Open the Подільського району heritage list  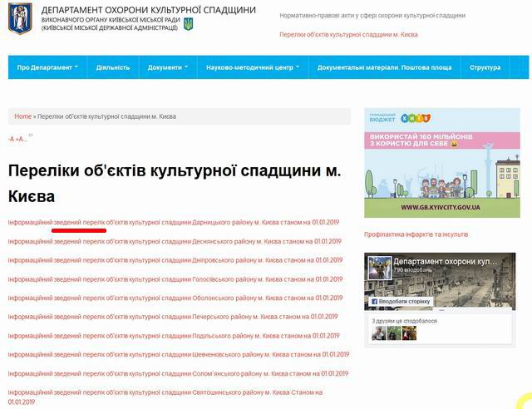[x=174, y=336]
